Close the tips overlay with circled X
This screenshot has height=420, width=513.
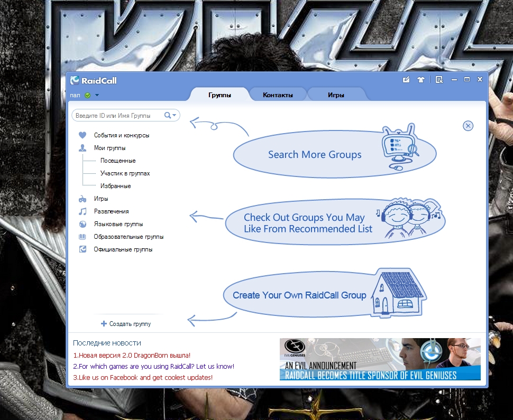(468, 126)
